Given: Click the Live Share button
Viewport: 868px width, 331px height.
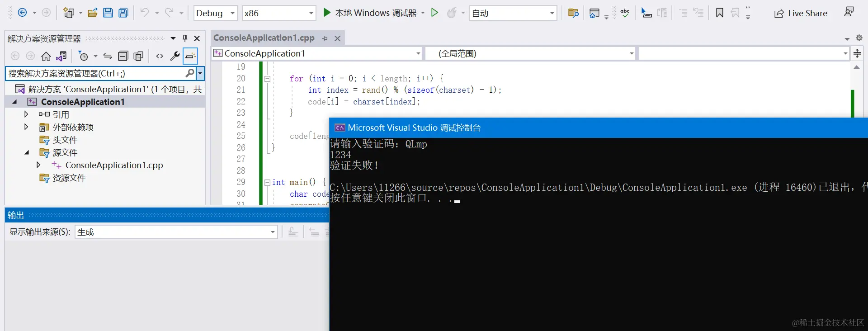Looking at the screenshot, I should click(801, 13).
